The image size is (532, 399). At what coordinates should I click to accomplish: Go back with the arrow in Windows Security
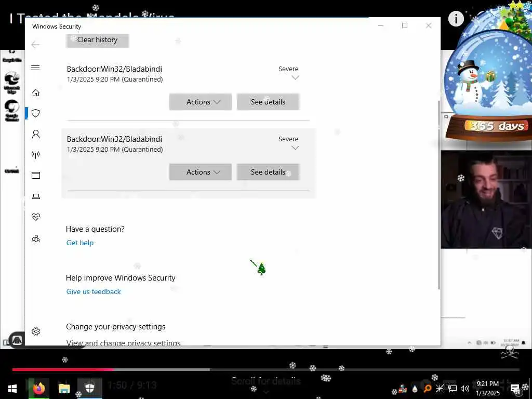(35, 45)
